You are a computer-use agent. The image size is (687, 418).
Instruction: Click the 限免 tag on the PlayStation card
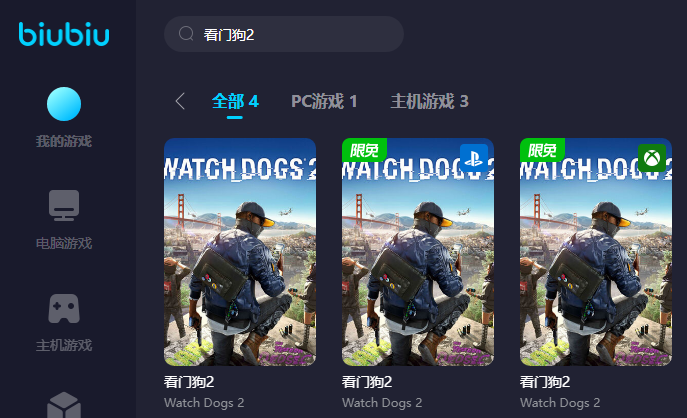364,150
